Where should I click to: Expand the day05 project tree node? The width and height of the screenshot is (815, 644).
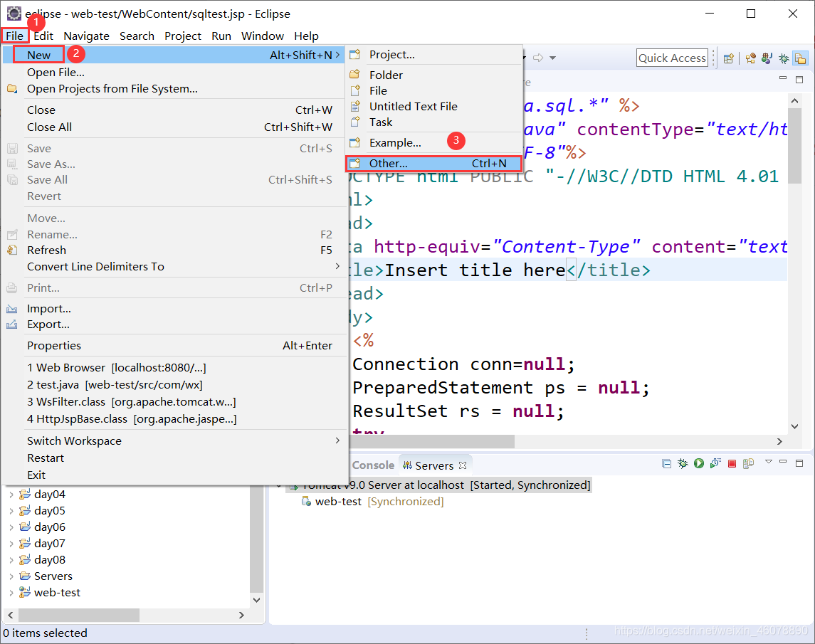coord(11,511)
